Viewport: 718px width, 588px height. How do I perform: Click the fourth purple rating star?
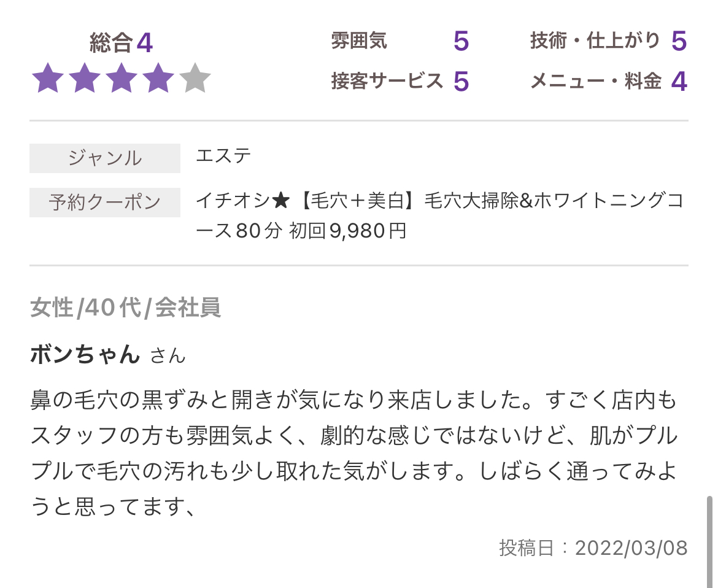(x=158, y=78)
